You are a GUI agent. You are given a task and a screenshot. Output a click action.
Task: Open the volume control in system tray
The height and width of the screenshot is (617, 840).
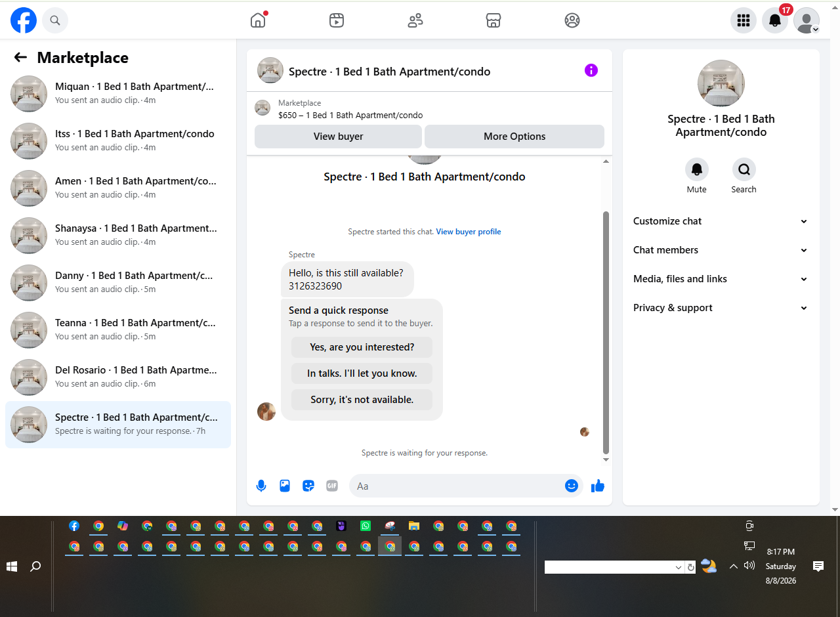pos(749,565)
